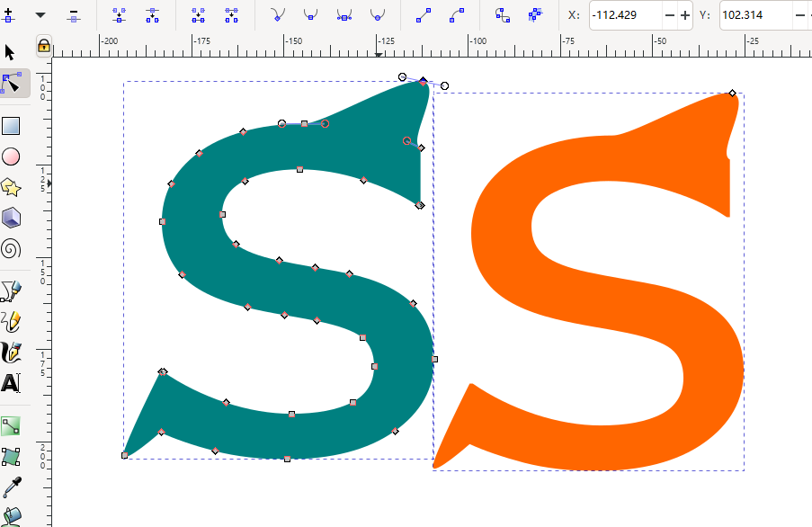Screen dimensions: 812x527
Task: Select the 3D Box tool
Action: pos(11,218)
